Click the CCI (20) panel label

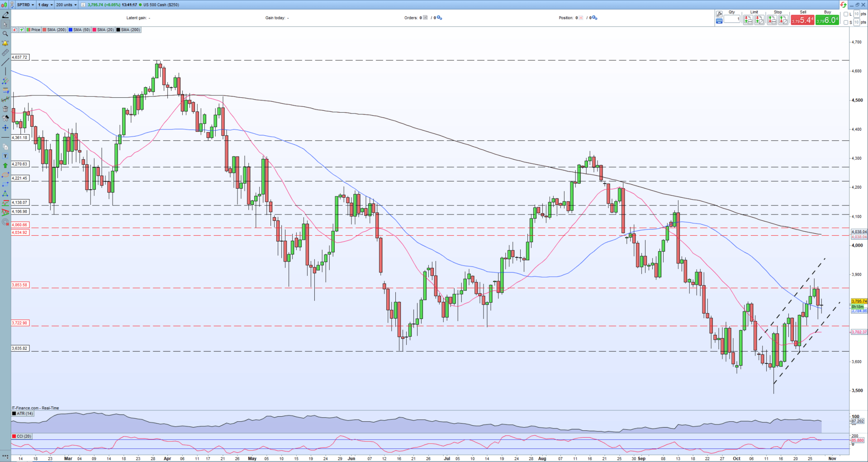(22, 436)
